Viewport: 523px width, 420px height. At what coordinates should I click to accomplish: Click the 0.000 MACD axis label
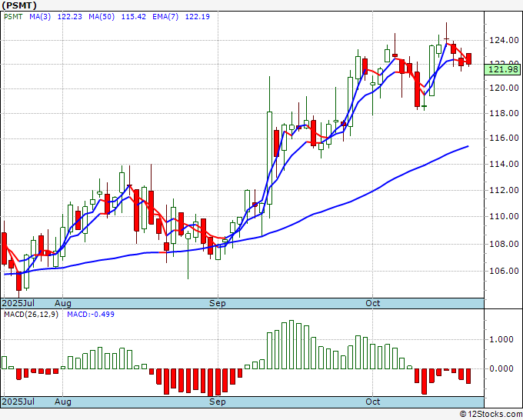[x=502, y=368]
